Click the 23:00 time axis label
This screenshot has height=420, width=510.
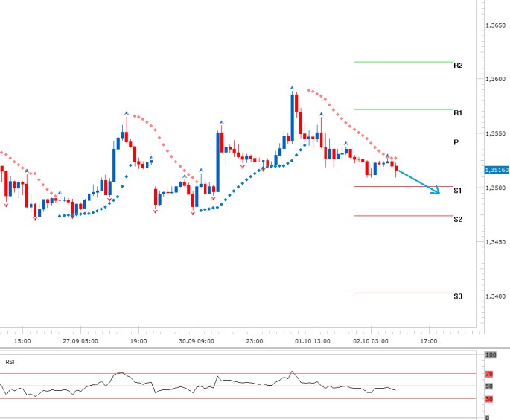click(255, 341)
